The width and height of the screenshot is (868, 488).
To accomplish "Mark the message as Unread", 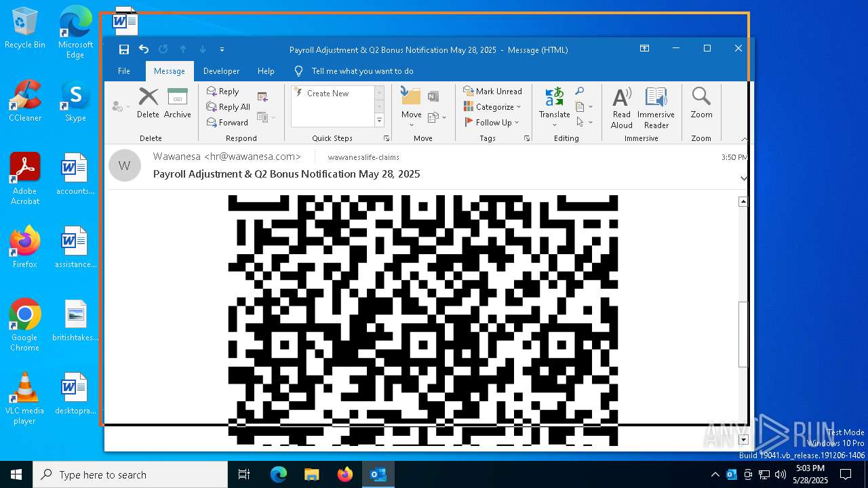I will (492, 91).
